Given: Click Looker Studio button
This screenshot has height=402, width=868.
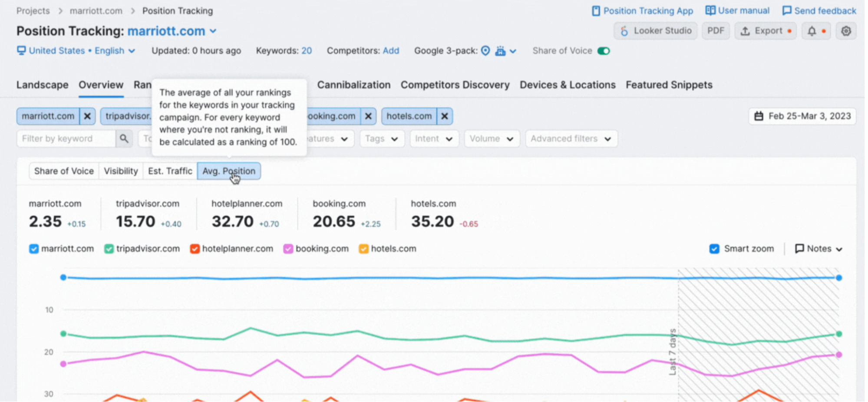Looking at the screenshot, I should [x=656, y=31].
